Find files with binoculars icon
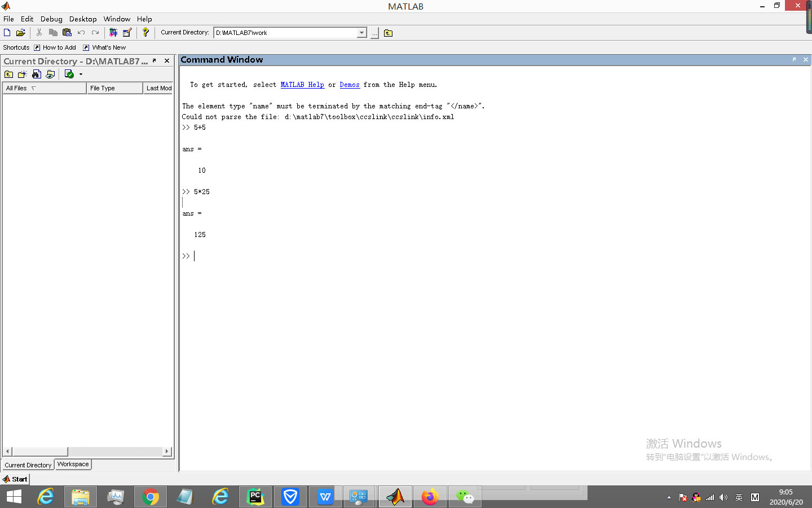This screenshot has width=812, height=508. [x=37, y=75]
